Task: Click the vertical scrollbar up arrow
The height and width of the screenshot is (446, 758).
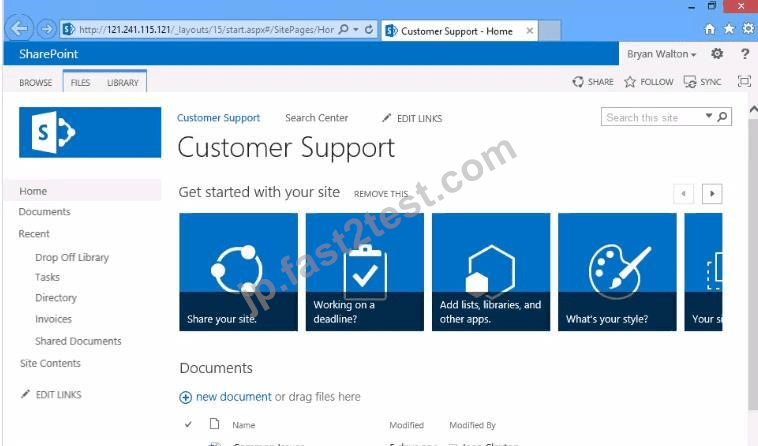Action: tap(753, 110)
